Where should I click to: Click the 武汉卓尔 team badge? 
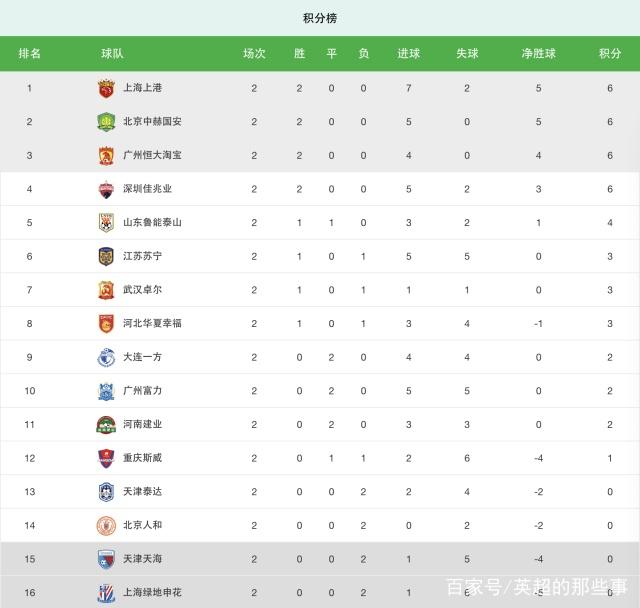click(x=106, y=290)
